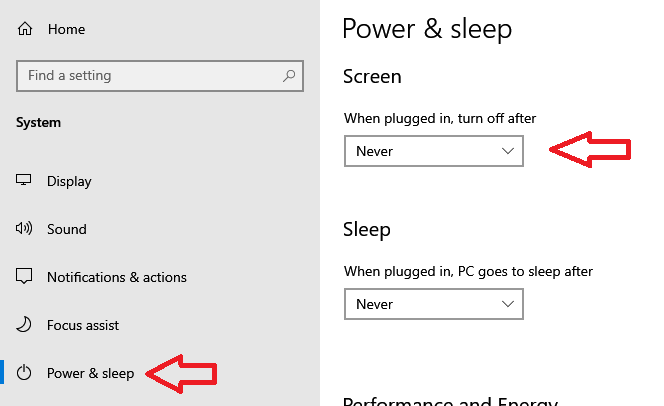Click the Power & sleep power icon
Viewport: 664px width, 406px height.
click(x=24, y=373)
